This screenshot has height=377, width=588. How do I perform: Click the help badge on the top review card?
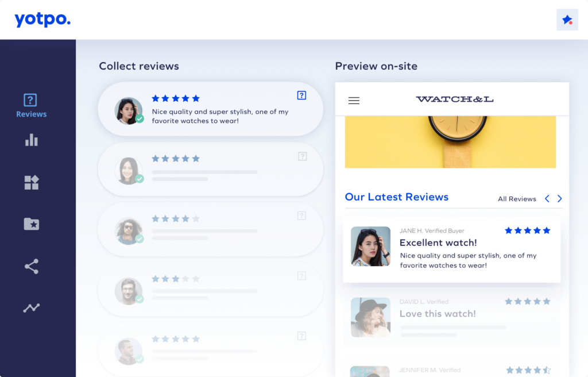tap(301, 95)
